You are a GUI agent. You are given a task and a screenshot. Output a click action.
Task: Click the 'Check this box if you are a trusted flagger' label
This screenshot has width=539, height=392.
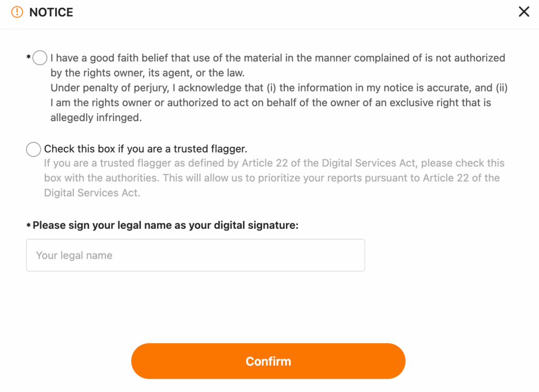(146, 149)
